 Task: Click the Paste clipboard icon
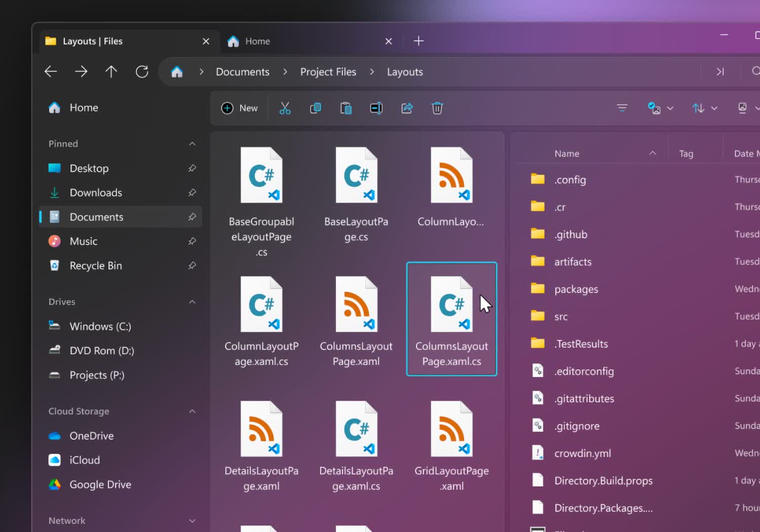[346, 108]
